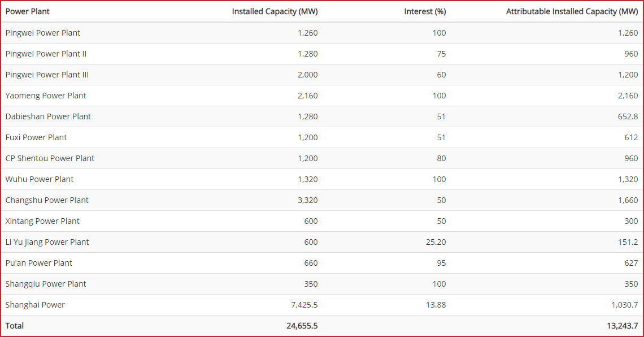Select the Pingwei Power Plant row name
Screen dimensions: 644x337
[x=43, y=33]
